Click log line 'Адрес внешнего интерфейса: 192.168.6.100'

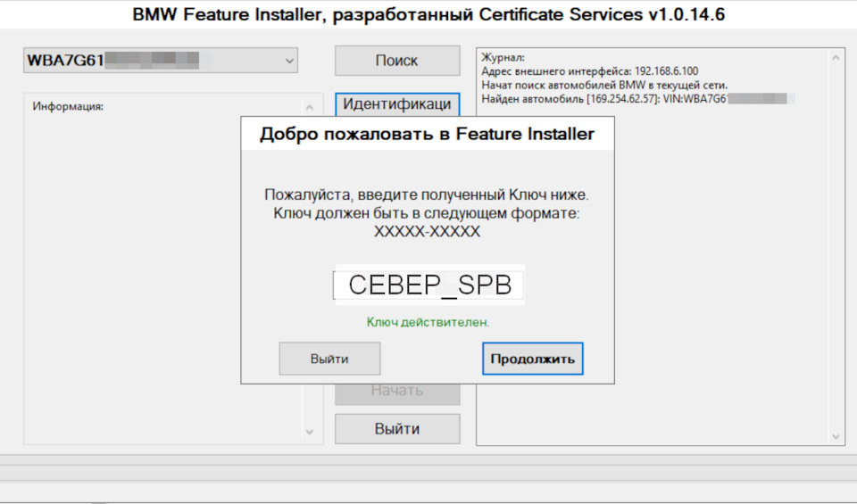click(590, 71)
